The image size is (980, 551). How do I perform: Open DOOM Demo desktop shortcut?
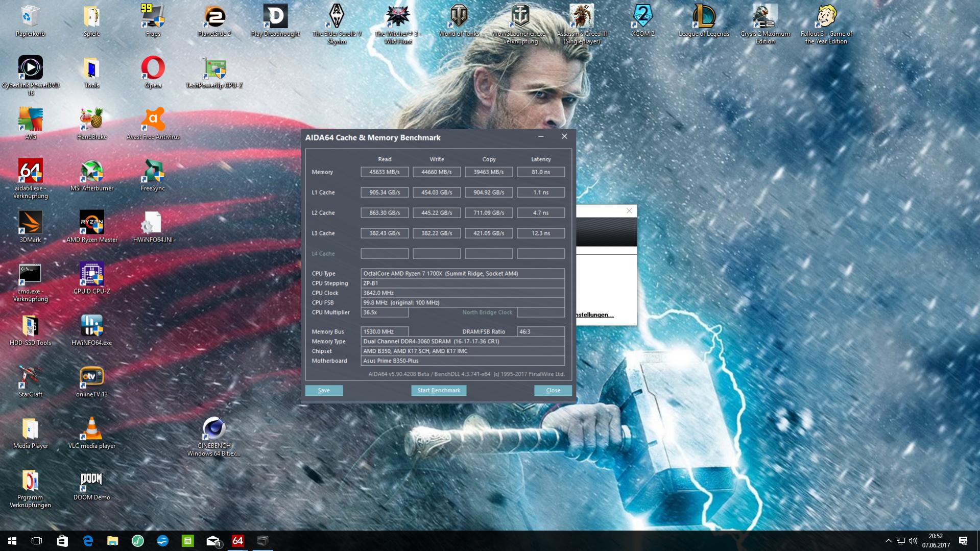point(91,485)
